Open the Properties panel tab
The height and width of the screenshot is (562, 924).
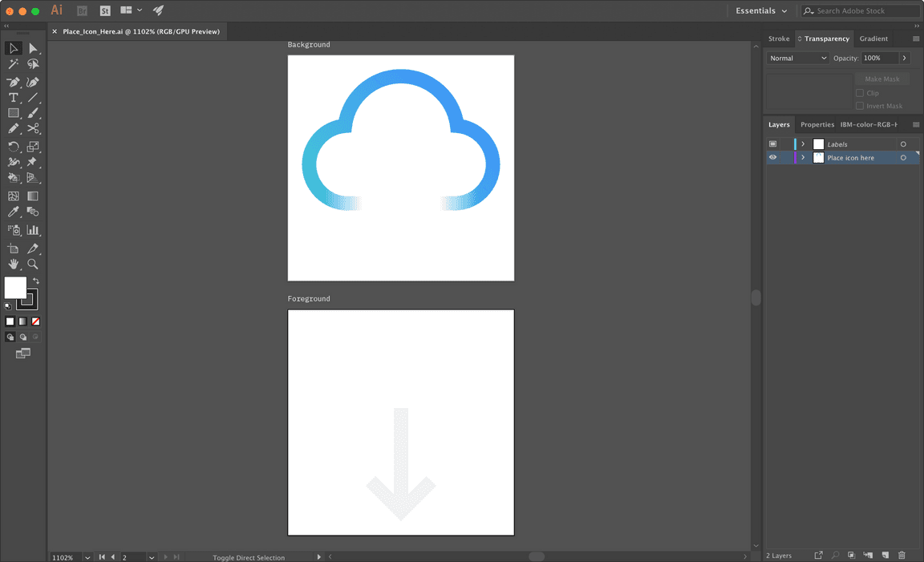817,124
